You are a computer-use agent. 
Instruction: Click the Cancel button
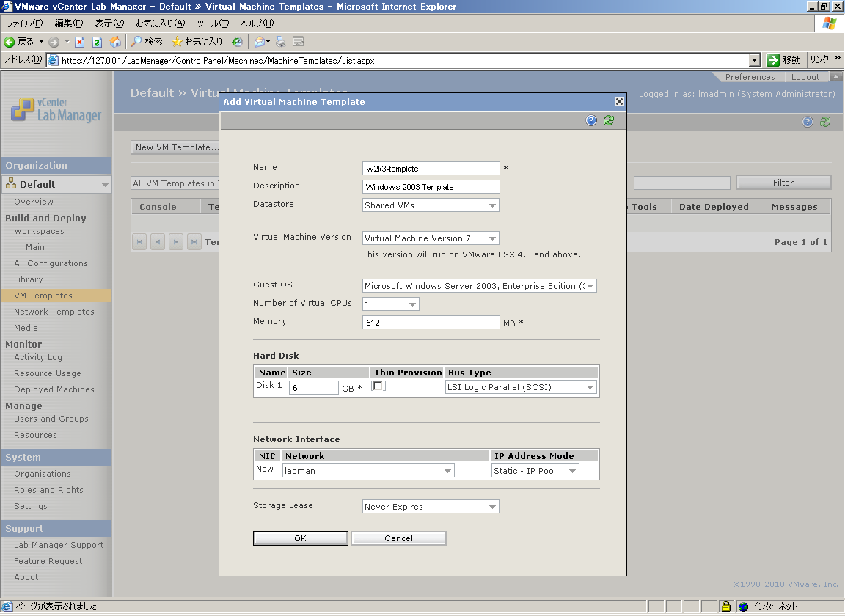[x=399, y=538]
